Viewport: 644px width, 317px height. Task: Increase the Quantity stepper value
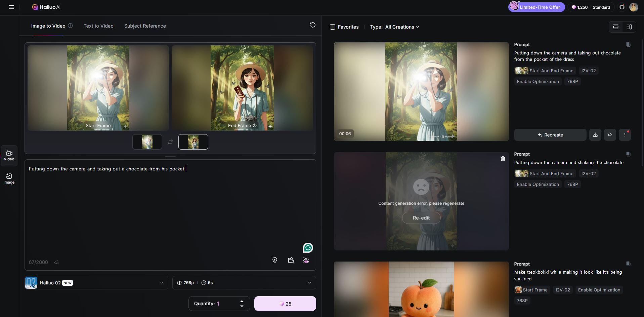[242, 301]
